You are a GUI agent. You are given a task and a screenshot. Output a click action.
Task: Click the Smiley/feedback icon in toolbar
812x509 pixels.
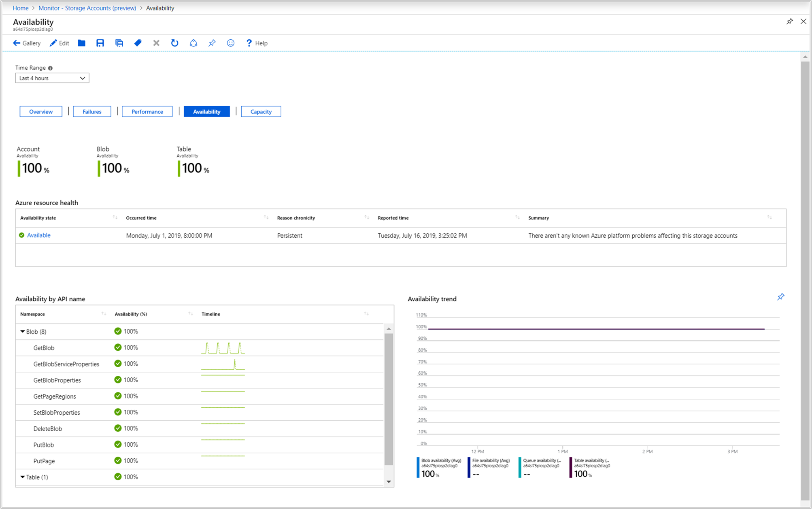point(232,43)
